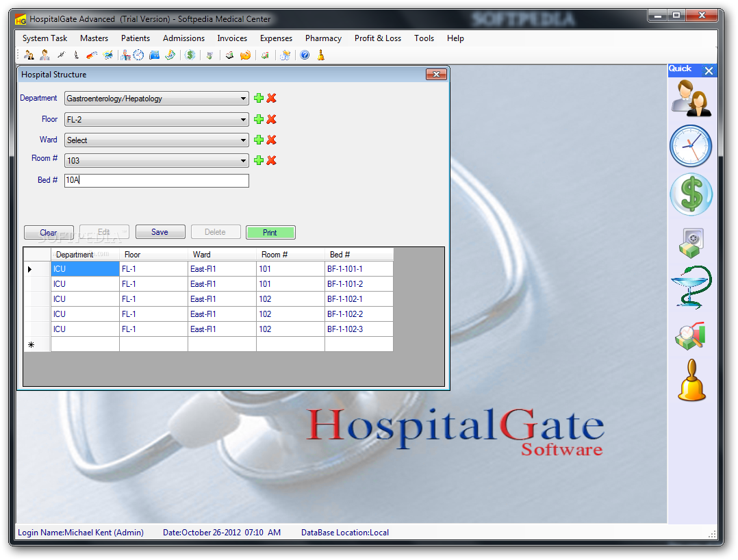Image resolution: width=738 pixels, height=560 pixels.
Task: Click the Bed # column header
Action: point(359,255)
